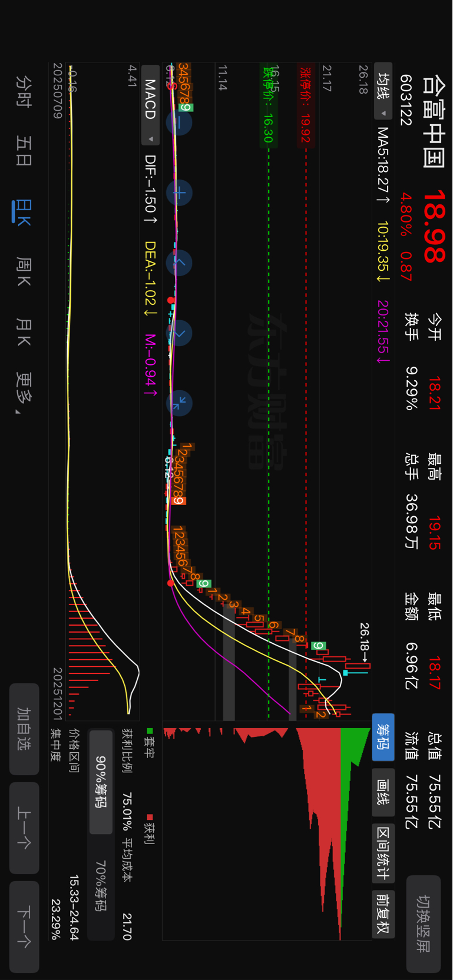The image size is (453, 980).
Task: Open the MACD indicator dropdown
Action: pos(150,105)
